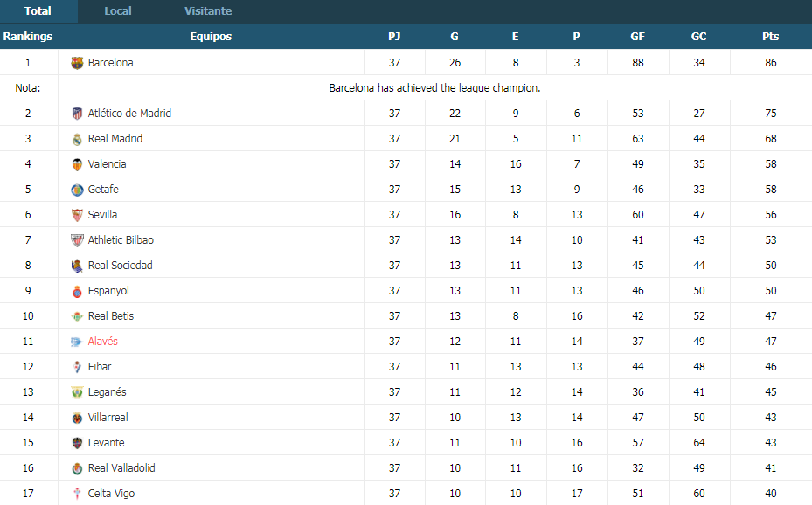Screen dimensions: 812x505
Task: Switch to the Local standings tab
Action: [117, 10]
